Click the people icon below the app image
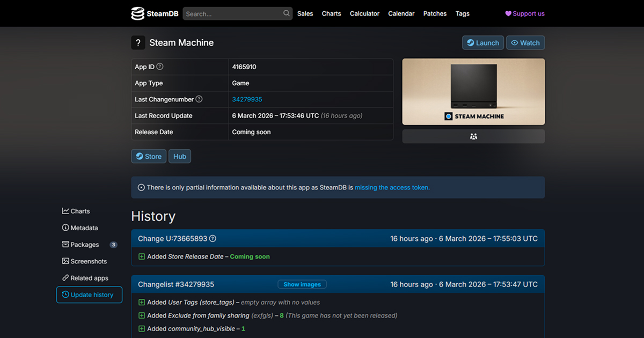This screenshot has width=644, height=338. click(x=473, y=136)
